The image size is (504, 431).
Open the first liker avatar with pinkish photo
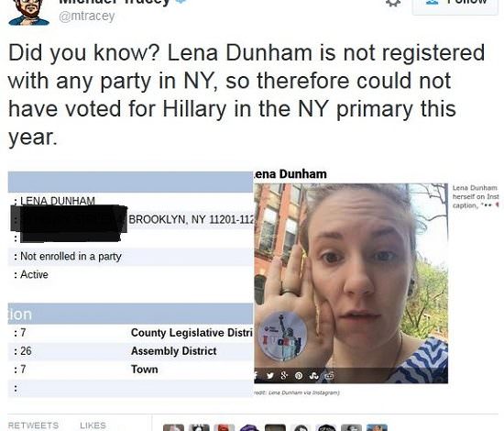[173, 427]
